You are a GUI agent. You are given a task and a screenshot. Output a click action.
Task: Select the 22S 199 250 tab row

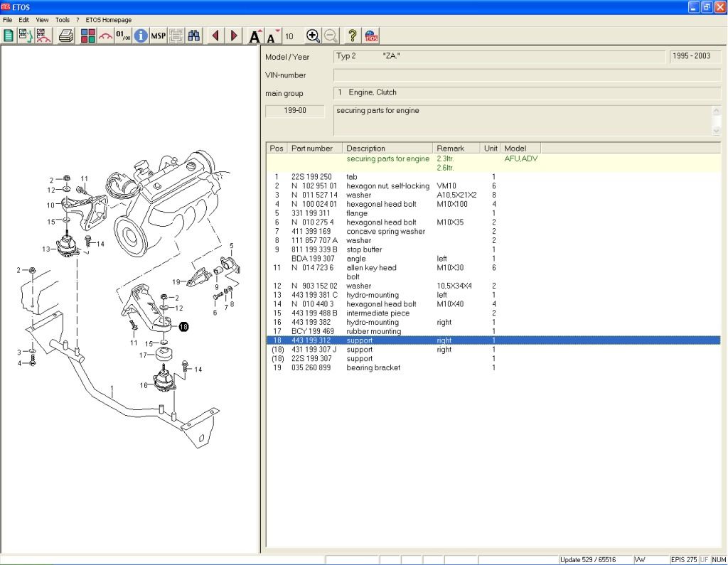coord(493,177)
